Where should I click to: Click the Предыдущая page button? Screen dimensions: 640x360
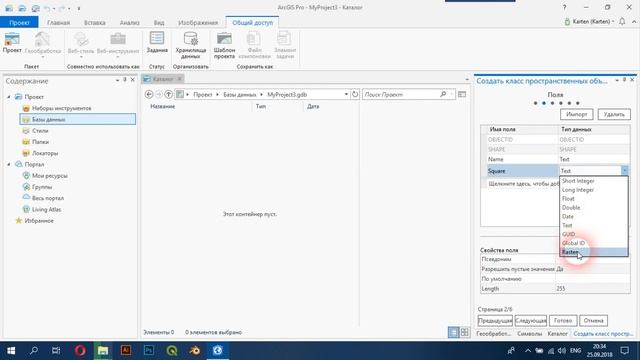(495, 320)
